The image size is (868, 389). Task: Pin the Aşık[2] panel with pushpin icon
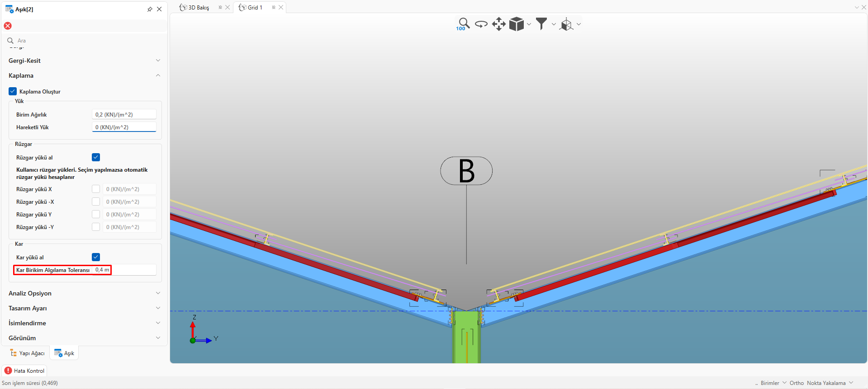(150, 9)
